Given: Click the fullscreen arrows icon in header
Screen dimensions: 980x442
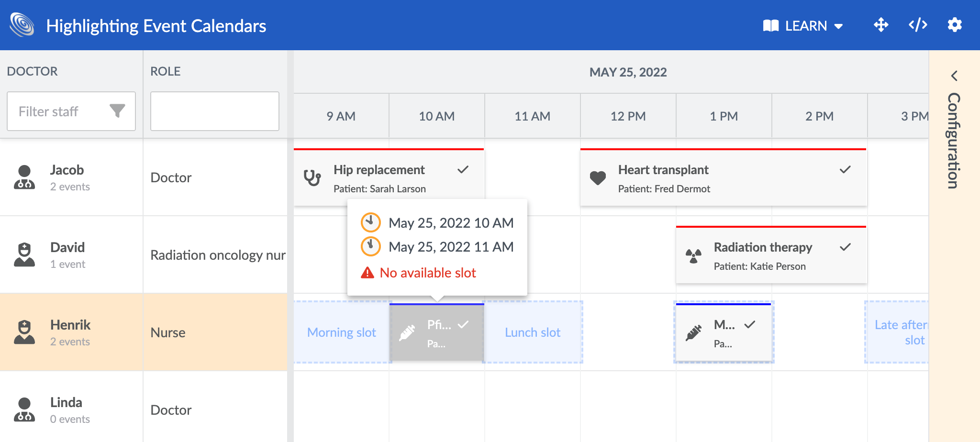Looking at the screenshot, I should point(880,25).
